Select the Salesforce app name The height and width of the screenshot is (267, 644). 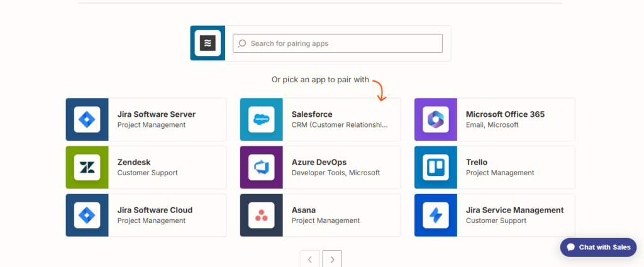coord(312,114)
